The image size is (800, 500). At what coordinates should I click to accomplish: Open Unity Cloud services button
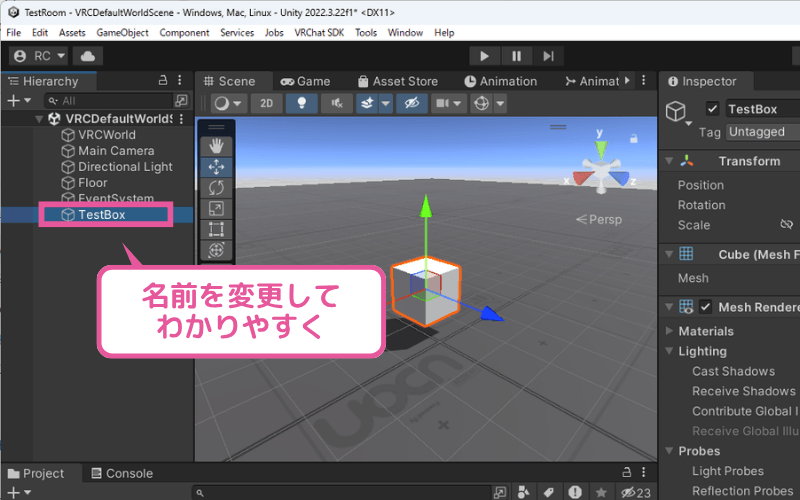click(88, 56)
